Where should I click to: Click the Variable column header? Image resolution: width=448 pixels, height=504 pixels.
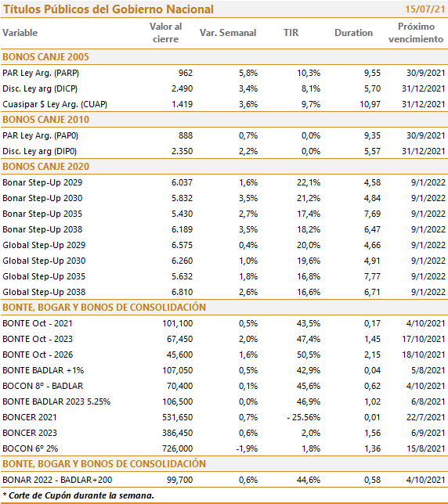tap(20, 33)
